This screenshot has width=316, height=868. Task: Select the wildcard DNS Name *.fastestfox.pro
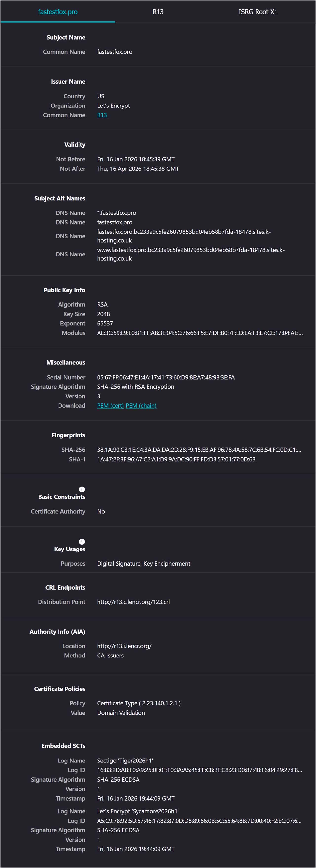click(x=117, y=213)
